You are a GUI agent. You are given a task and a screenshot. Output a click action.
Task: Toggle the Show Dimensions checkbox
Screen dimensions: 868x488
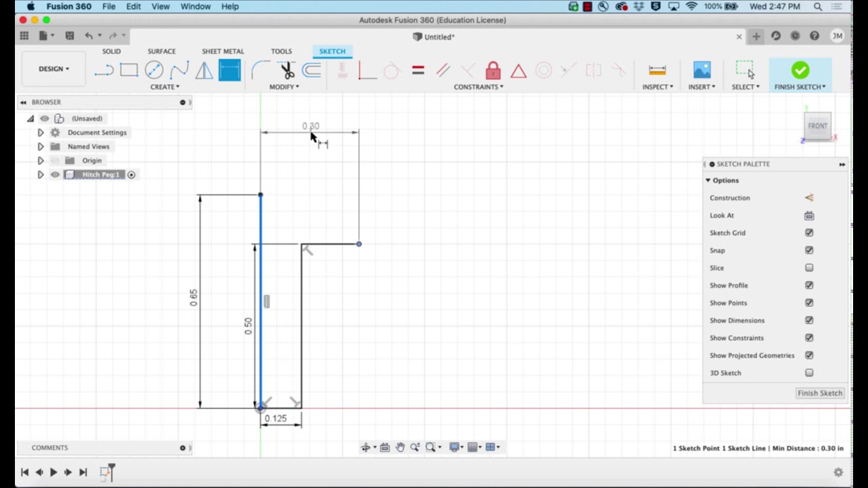pos(809,320)
